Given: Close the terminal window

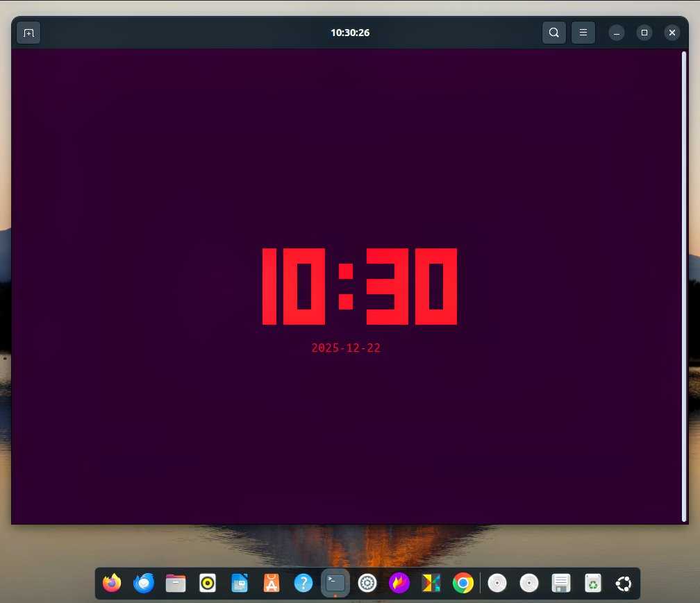Looking at the screenshot, I should (672, 33).
